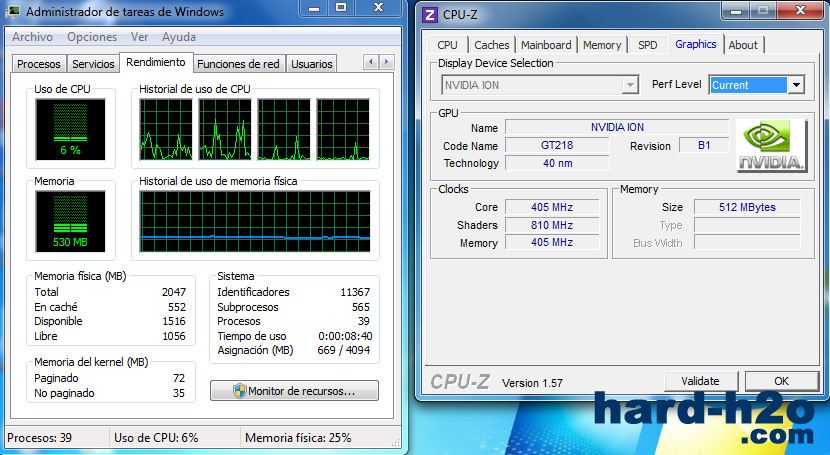Click the empty Bus Width field
Image resolution: width=830 pixels, height=455 pixels.
(x=747, y=243)
